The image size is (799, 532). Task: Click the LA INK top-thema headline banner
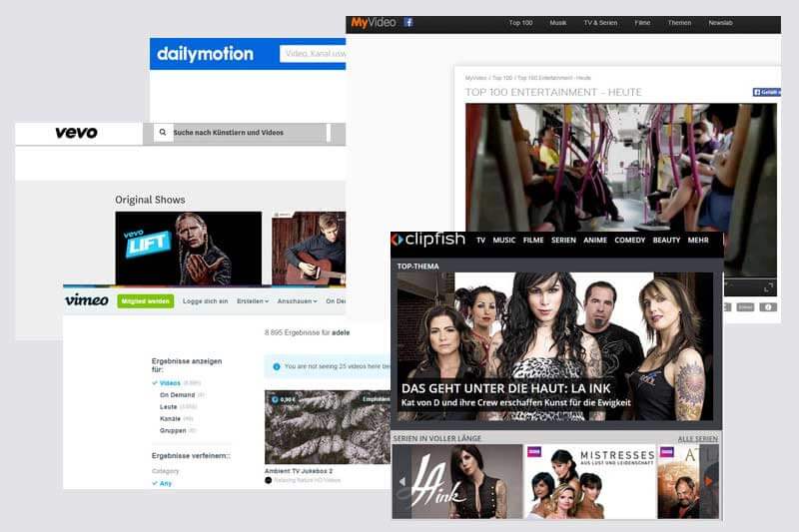tap(555, 346)
